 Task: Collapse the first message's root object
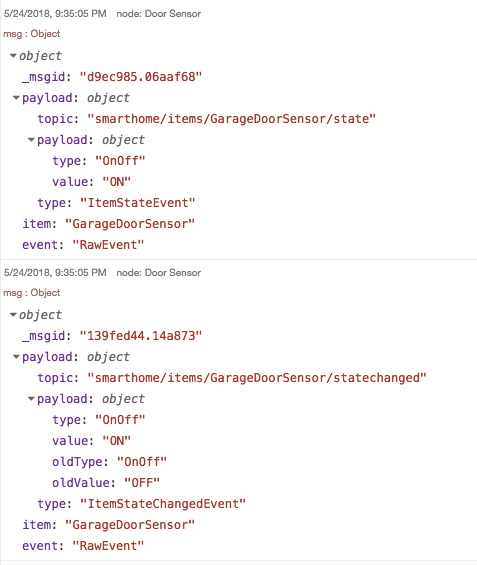point(13,56)
